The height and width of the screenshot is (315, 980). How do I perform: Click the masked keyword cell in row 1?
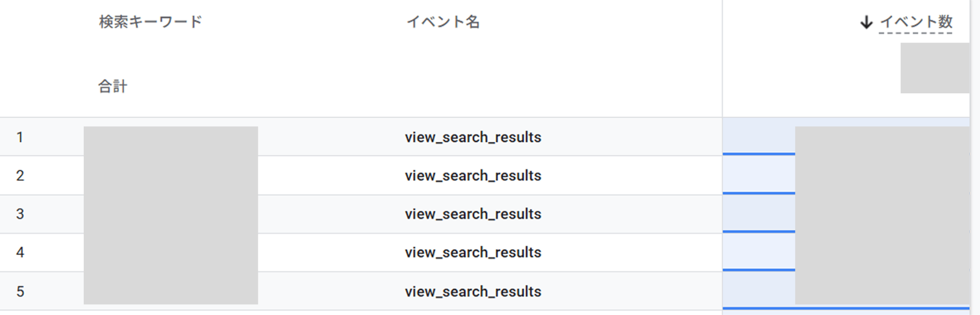click(171, 137)
